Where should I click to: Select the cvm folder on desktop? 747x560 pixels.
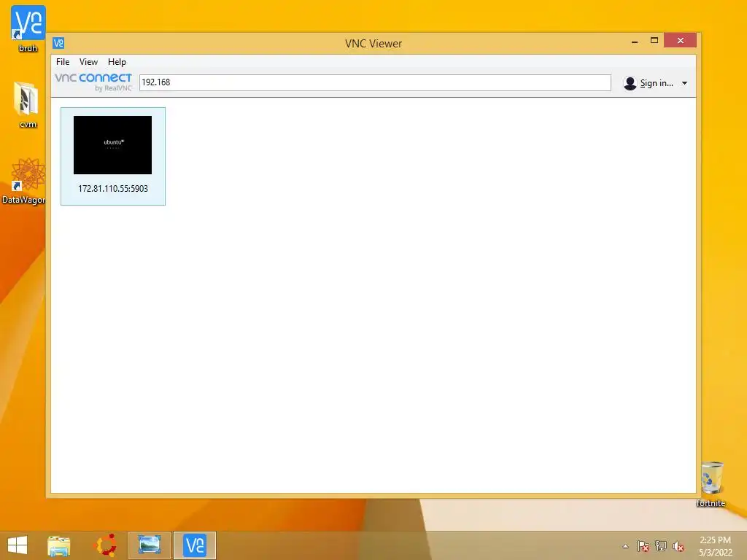pyautogui.click(x=27, y=105)
